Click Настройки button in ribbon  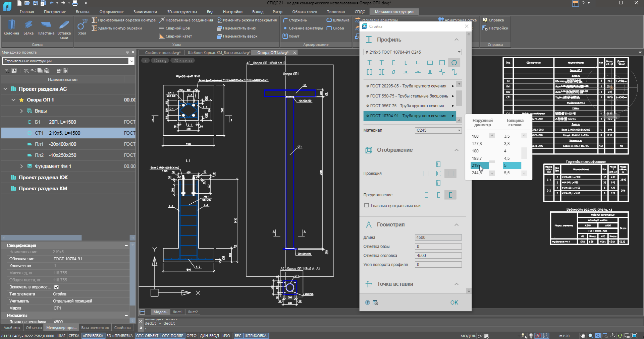click(495, 28)
